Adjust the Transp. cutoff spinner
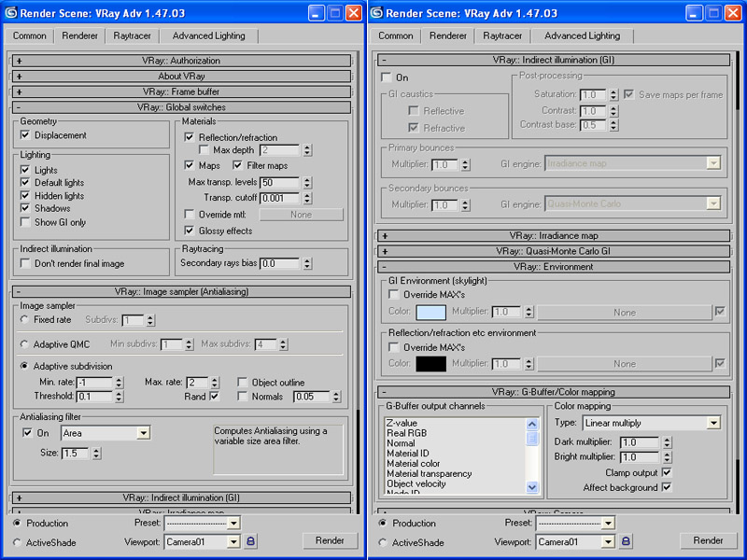Screen dimensions: 747x560 (x=307, y=198)
